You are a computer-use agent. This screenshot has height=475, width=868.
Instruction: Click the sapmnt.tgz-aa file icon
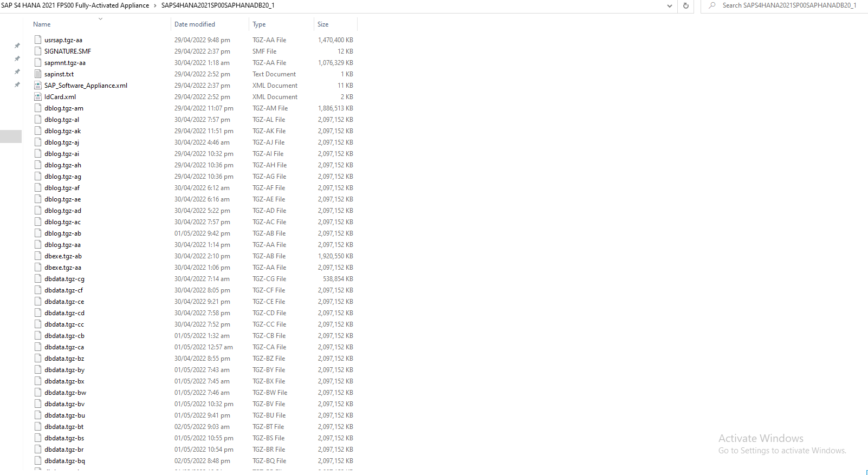coord(38,62)
